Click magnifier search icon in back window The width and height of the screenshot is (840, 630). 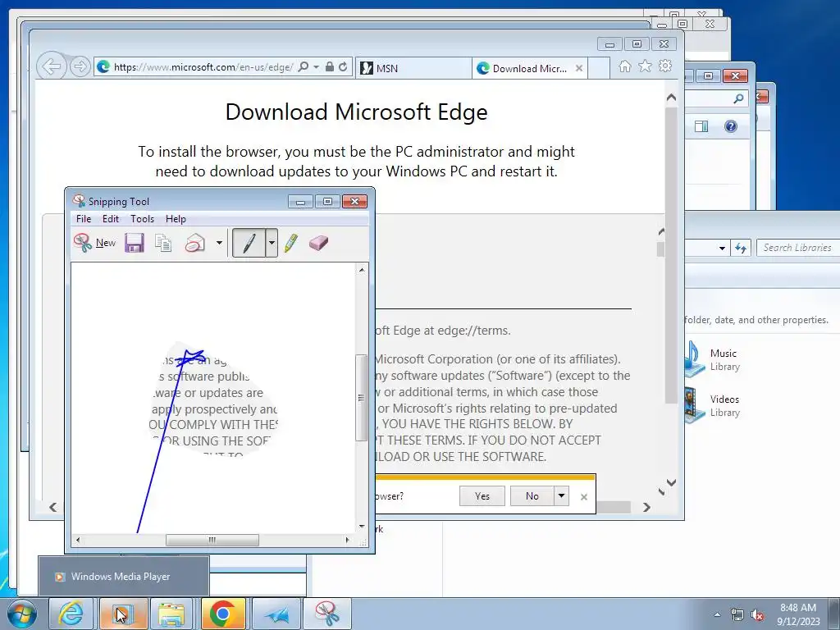click(739, 98)
